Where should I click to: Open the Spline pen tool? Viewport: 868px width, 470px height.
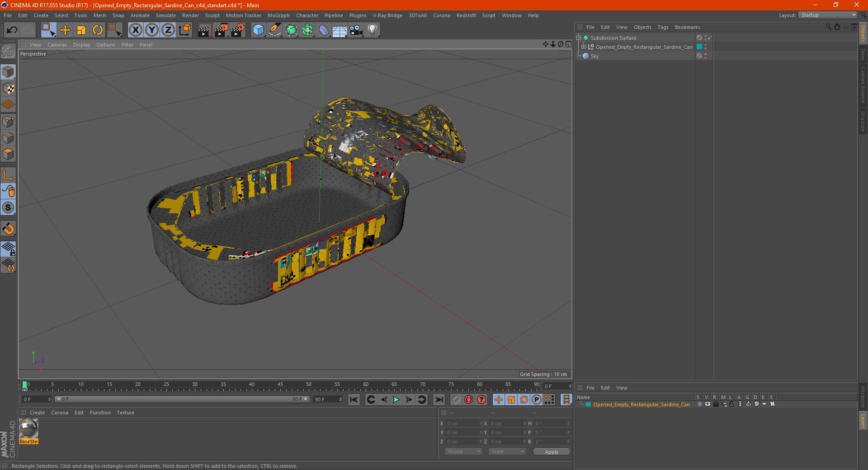click(275, 30)
